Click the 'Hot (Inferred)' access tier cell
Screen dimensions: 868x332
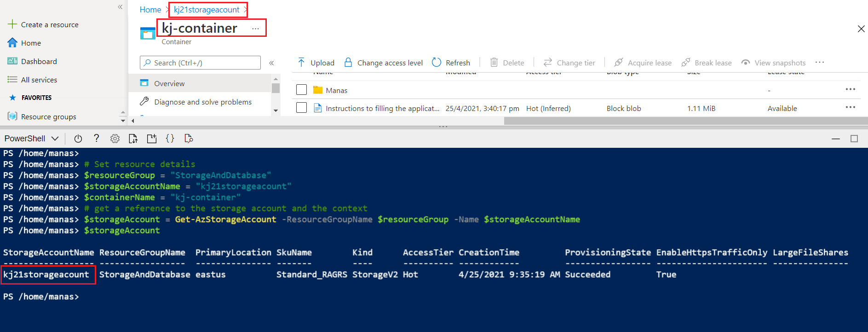[x=548, y=108]
